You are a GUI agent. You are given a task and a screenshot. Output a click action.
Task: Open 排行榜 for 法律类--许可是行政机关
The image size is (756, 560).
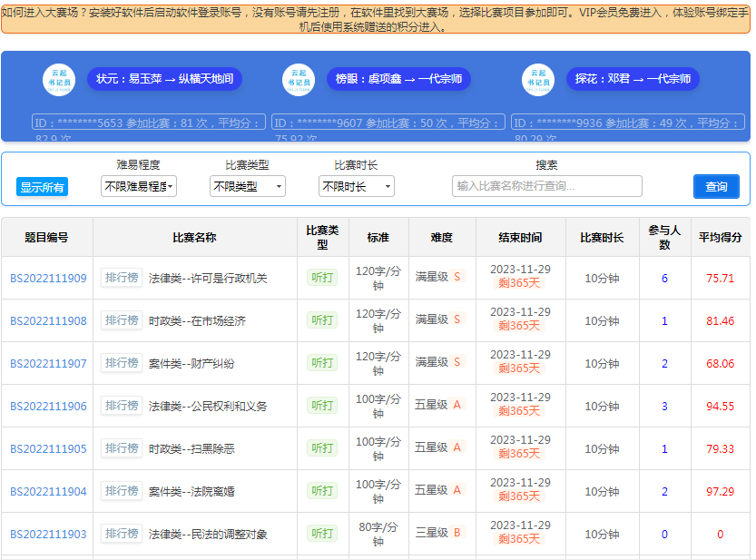[122, 278]
